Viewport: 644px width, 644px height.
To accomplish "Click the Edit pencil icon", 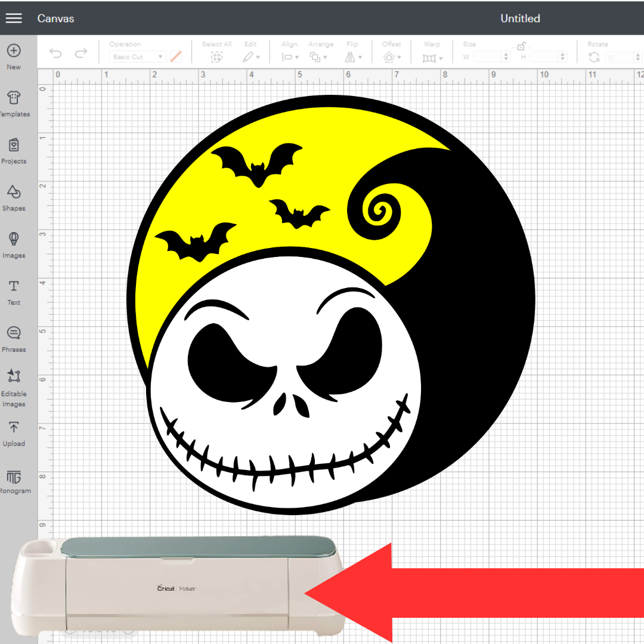I will [248, 57].
